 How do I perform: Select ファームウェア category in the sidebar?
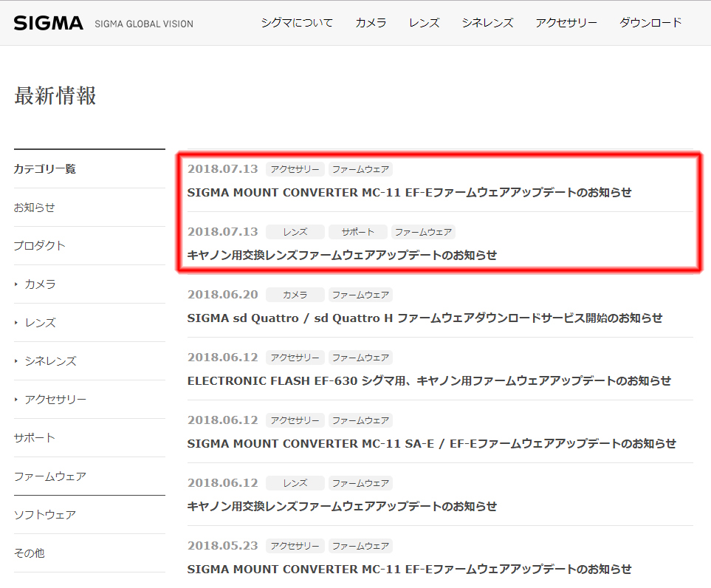click(50, 476)
